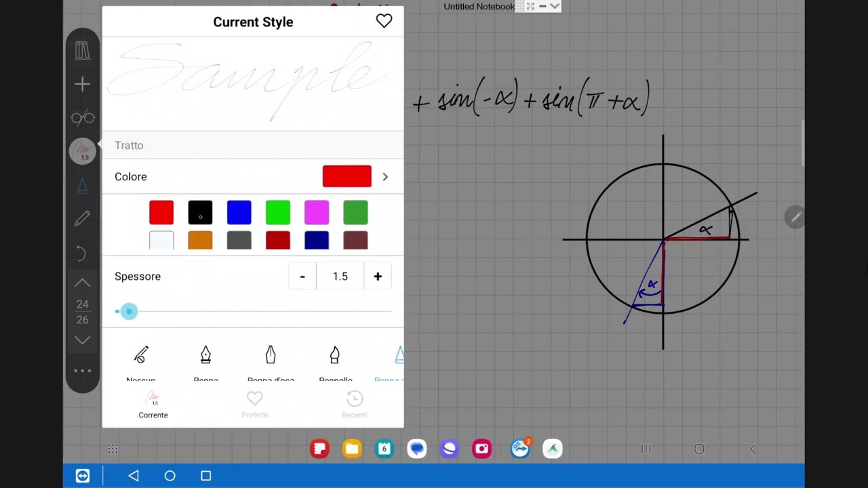Pick the black color swatch
This screenshot has height=488, width=868.
click(x=200, y=213)
